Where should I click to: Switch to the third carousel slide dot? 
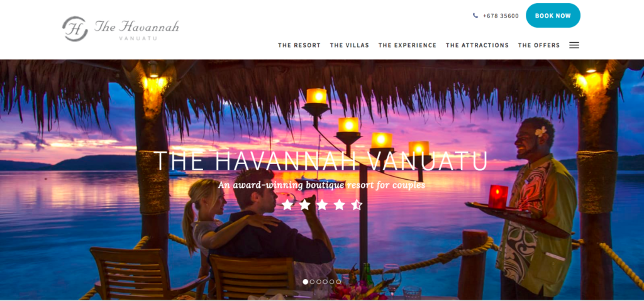point(319,282)
